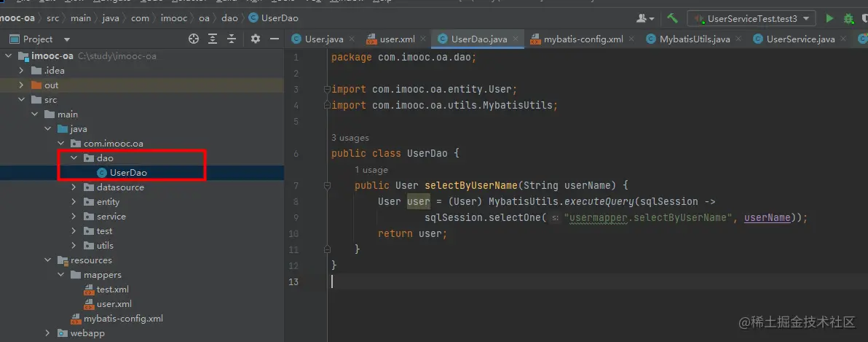Collapse the dao package chevron
The image size is (868, 342).
(74, 158)
